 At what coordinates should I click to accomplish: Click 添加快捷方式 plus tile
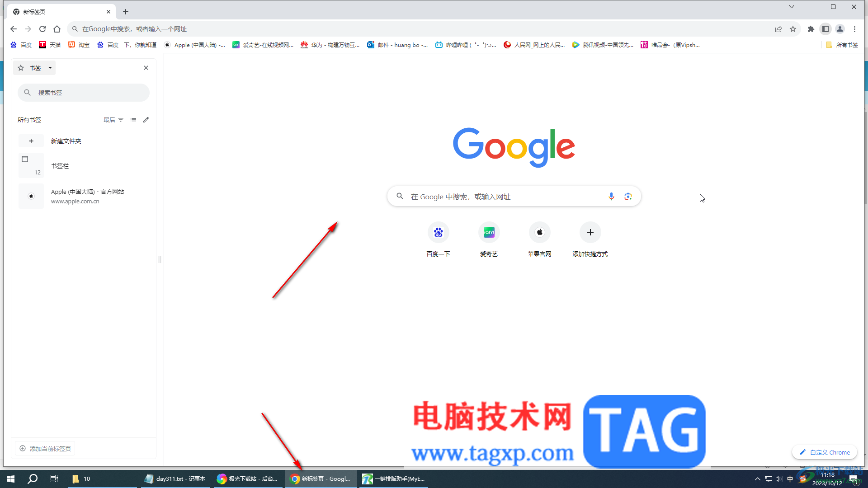tap(590, 240)
